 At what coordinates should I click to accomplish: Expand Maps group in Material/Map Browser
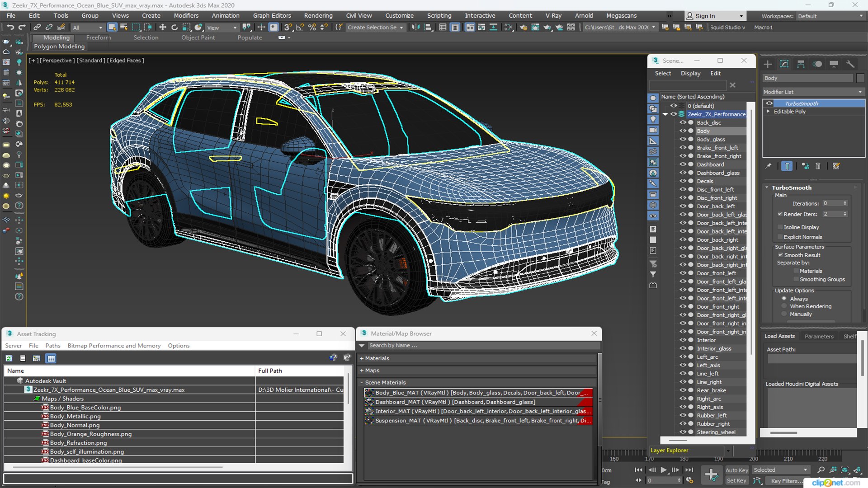(x=362, y=371)
